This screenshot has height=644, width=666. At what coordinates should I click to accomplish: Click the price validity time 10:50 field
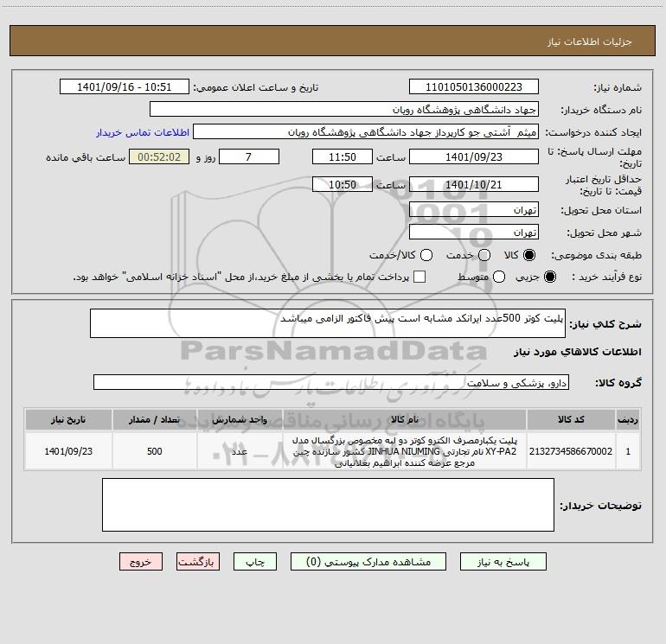click(343, 184)
